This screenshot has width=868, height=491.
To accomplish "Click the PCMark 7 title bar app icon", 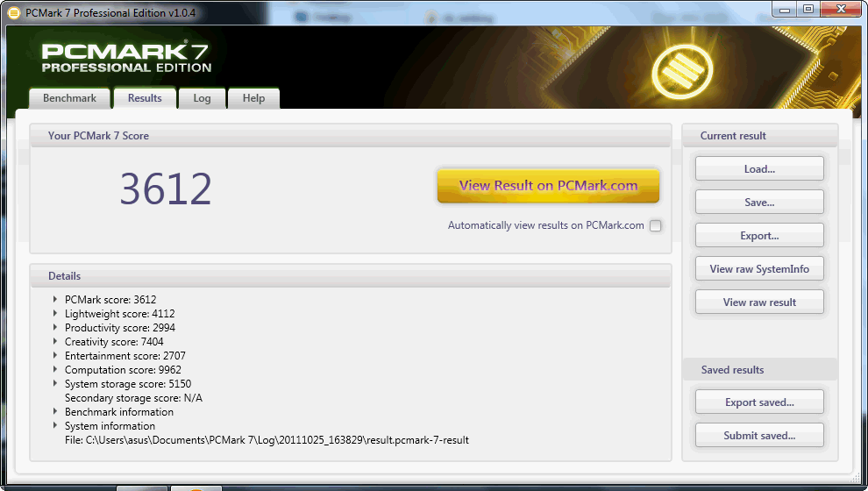I will [x=13, y=13].
